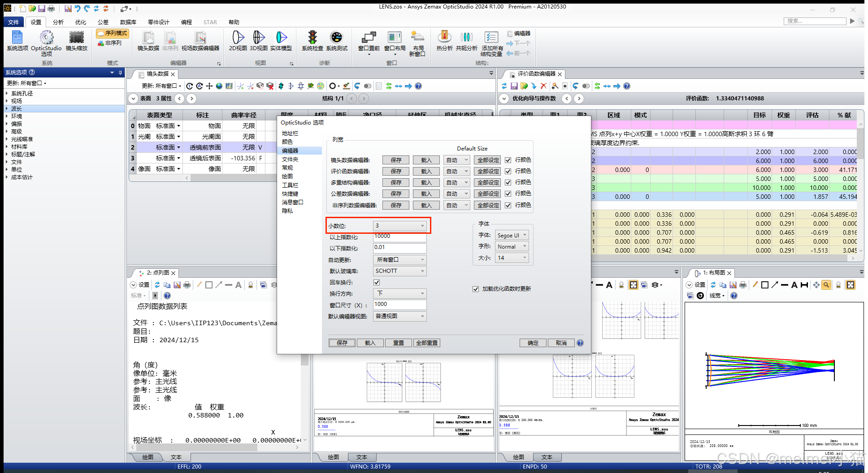Switch to 分析 ribbon tab
This screenshot has height=473, width=868.
pos(58,22)
